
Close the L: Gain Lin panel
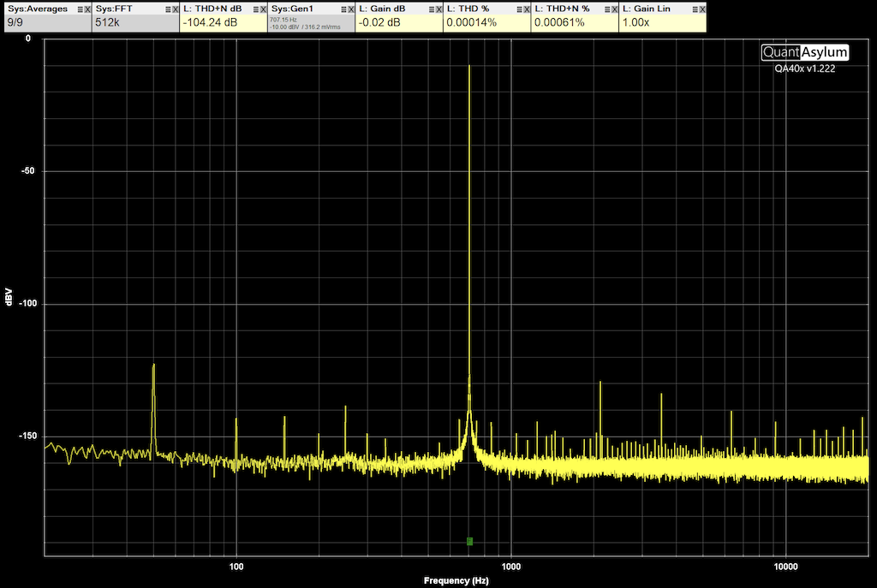701,8
